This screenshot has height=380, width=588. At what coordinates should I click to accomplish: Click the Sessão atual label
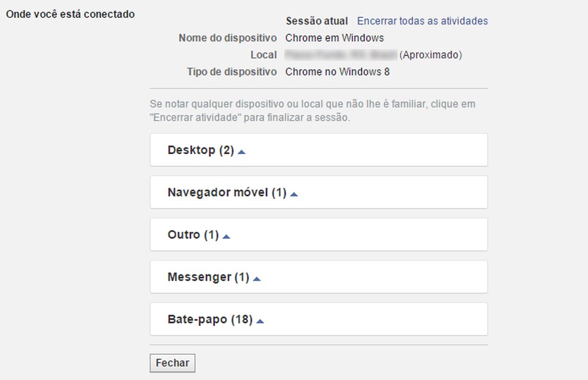317,21
